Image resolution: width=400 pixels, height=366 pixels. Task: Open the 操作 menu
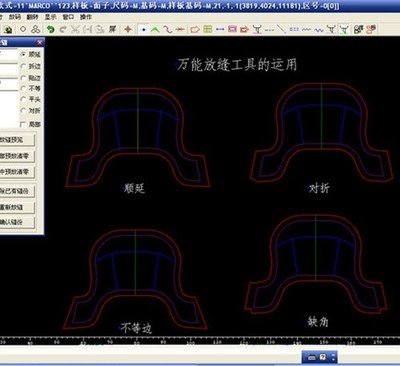click(86, 17)
